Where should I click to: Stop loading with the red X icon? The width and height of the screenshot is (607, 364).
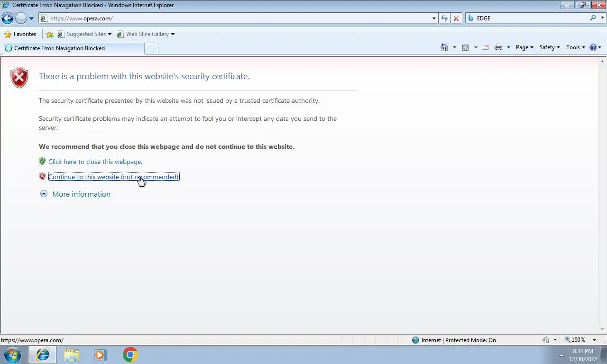pyautogui.click(x=456, y=18)
